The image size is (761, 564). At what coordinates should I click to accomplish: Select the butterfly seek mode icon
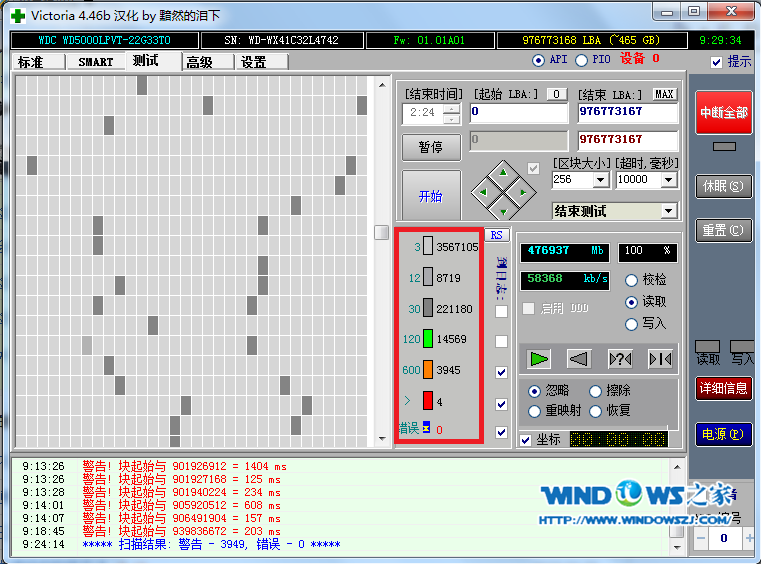(659, 358)
